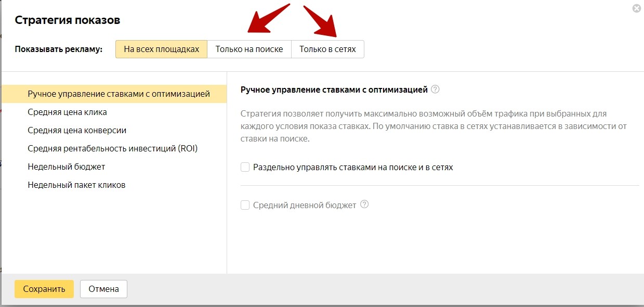The height and width of the screenshot is (307, 644).
Task: Select На всех площадках option
Action: pyautogui.click(x=161, y=49)
